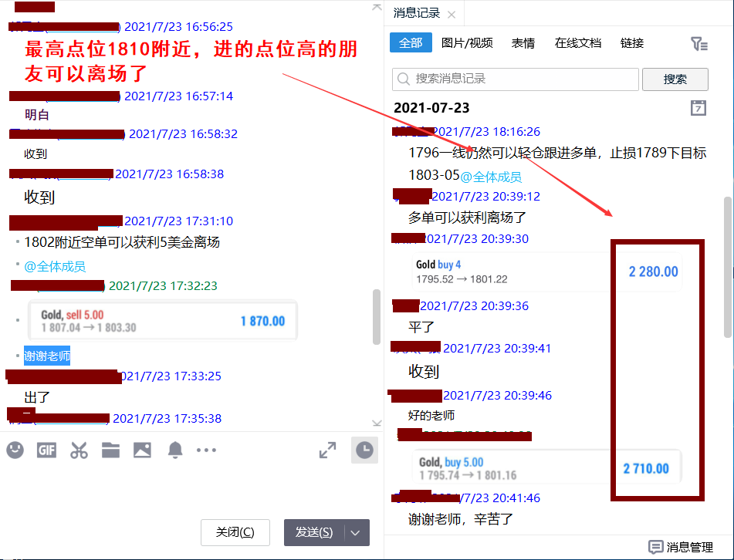
Task: Open the 消息管理 message manager icon
Action: pos(655,547)
